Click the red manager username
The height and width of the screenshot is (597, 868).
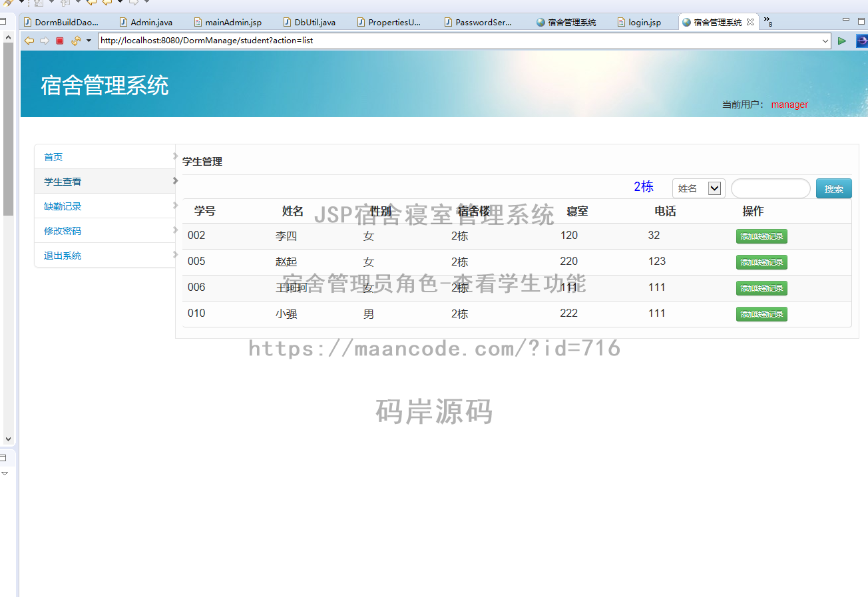coord(789,104)
